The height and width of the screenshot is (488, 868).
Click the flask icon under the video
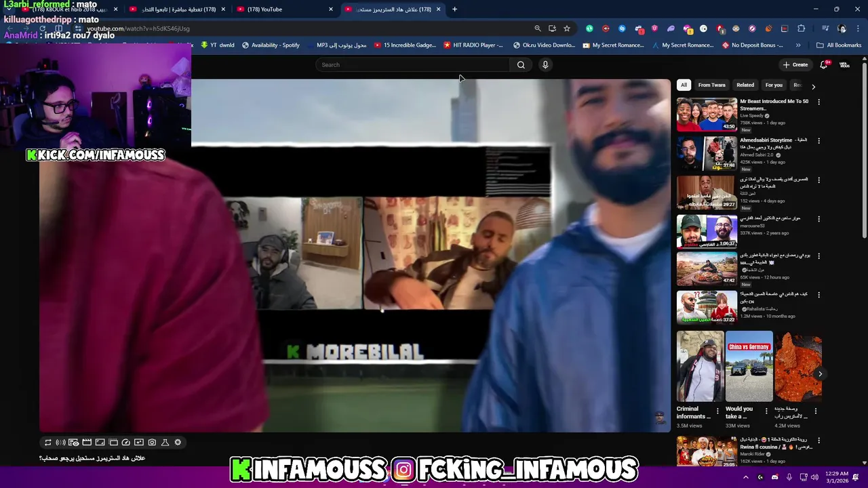[x=165, y=443]
